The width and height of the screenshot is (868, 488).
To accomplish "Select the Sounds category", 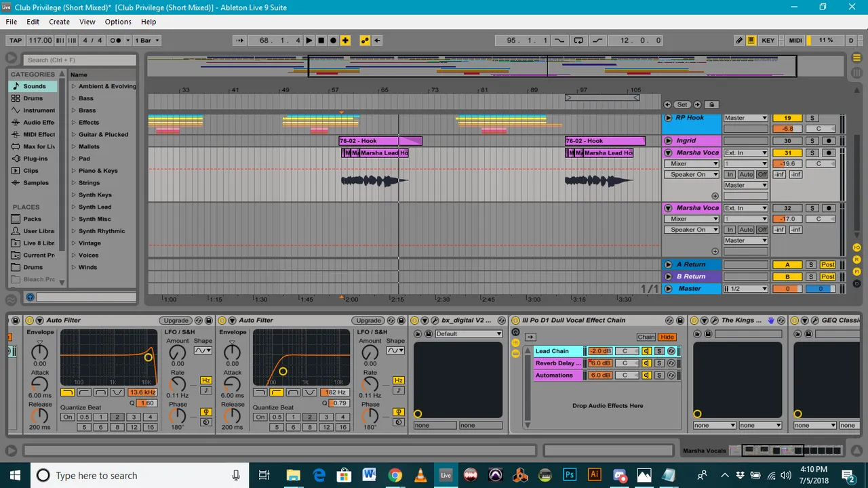I will pos(34,86).
